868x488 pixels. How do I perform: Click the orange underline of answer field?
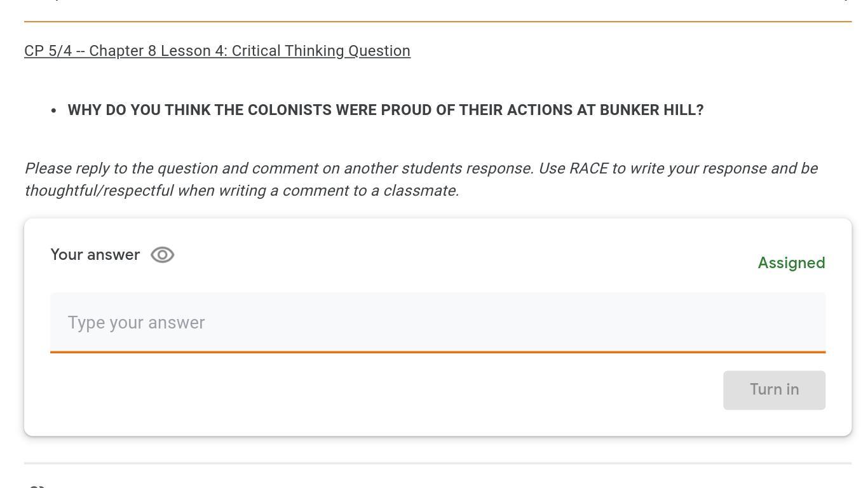tap(437, 351)
